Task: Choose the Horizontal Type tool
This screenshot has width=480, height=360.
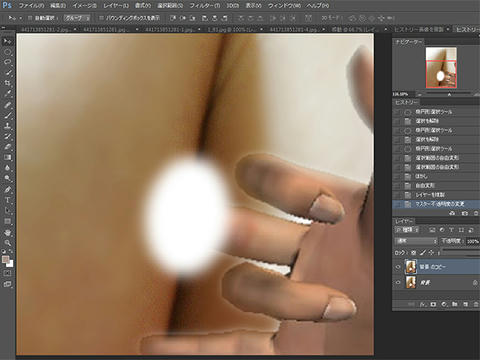Action: click(7, 200)
